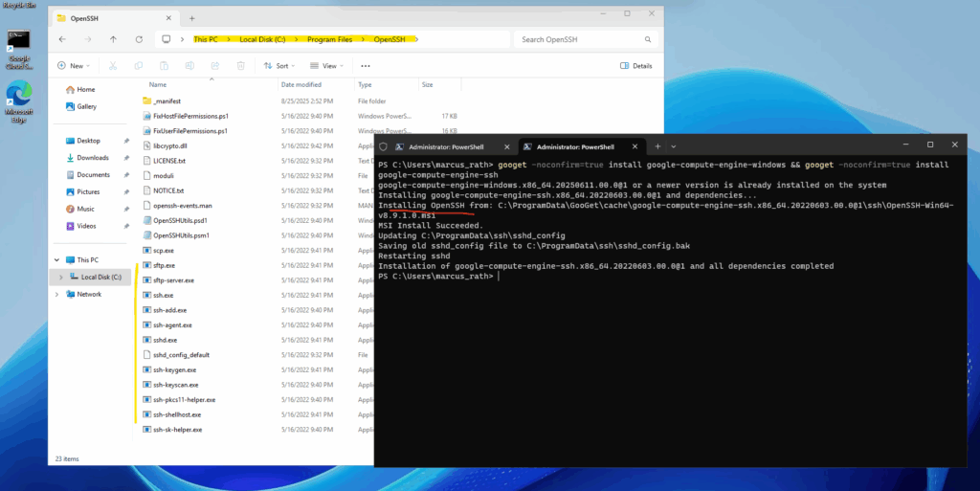The image size is (980, 491).
Task: Navigate up one folder level
Action: click(113, 39)
